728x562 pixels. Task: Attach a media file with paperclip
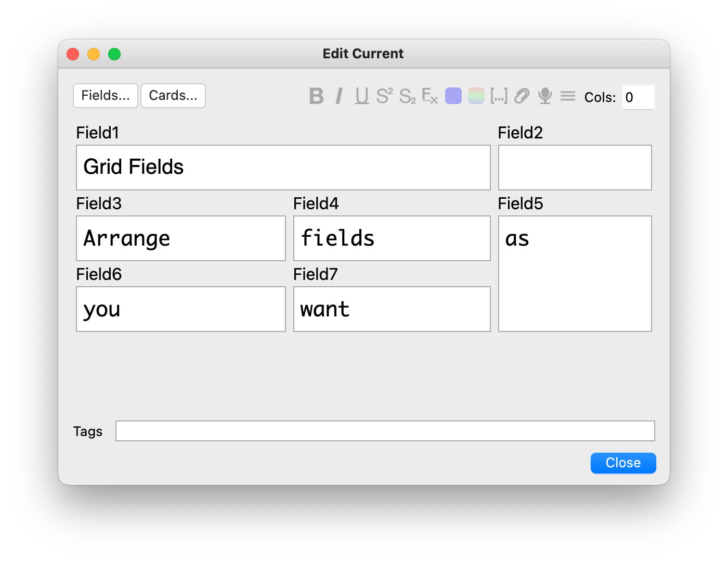[x=522, y=96]
